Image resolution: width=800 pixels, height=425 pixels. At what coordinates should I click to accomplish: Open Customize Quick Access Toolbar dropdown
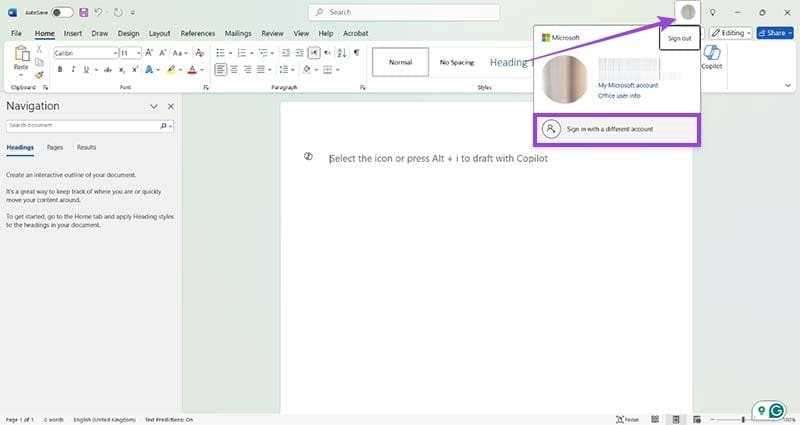[x=133, y=13]
